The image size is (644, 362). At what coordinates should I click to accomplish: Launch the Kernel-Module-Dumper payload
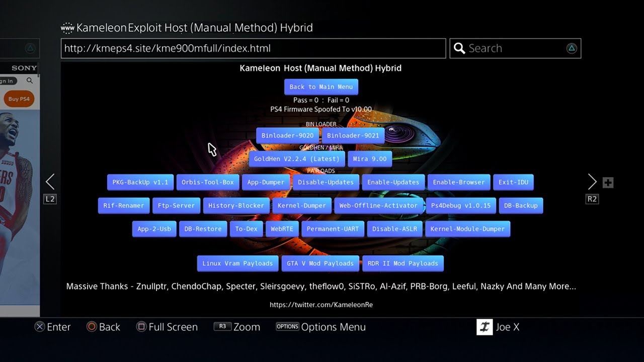[467, 229]
